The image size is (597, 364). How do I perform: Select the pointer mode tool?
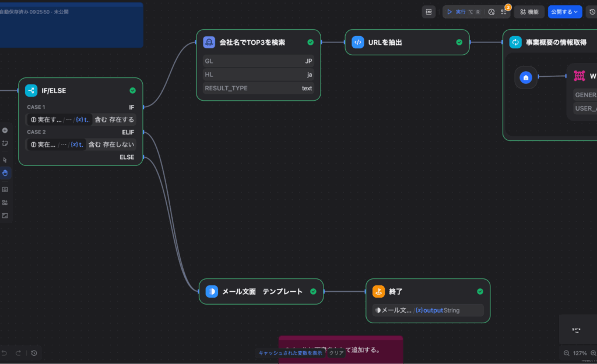click(5, 160)
